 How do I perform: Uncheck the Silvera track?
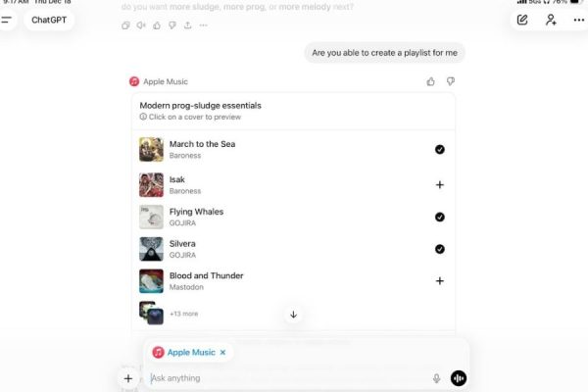[439, 249]
